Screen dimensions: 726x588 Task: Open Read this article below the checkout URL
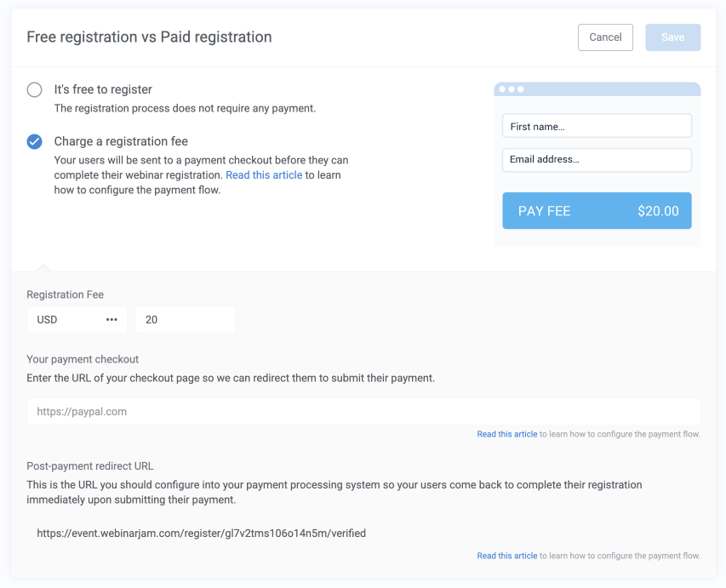[506, 434]
